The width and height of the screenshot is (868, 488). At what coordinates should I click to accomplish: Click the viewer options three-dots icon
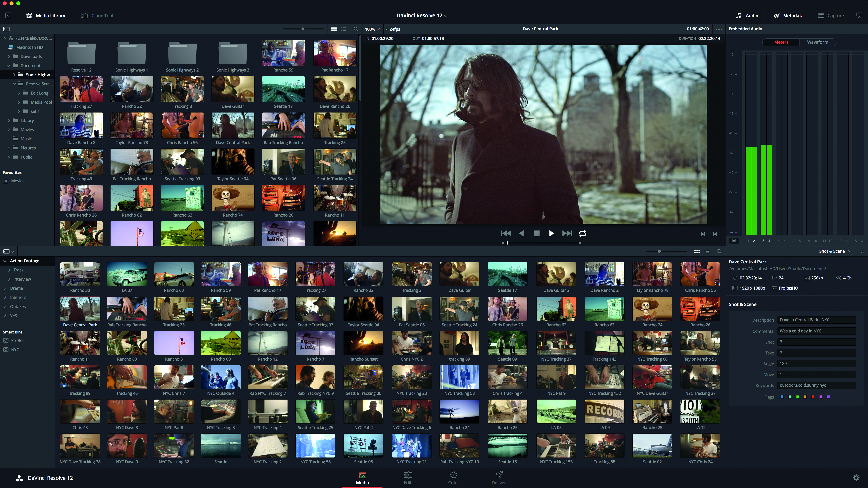[x=719, y=29]
